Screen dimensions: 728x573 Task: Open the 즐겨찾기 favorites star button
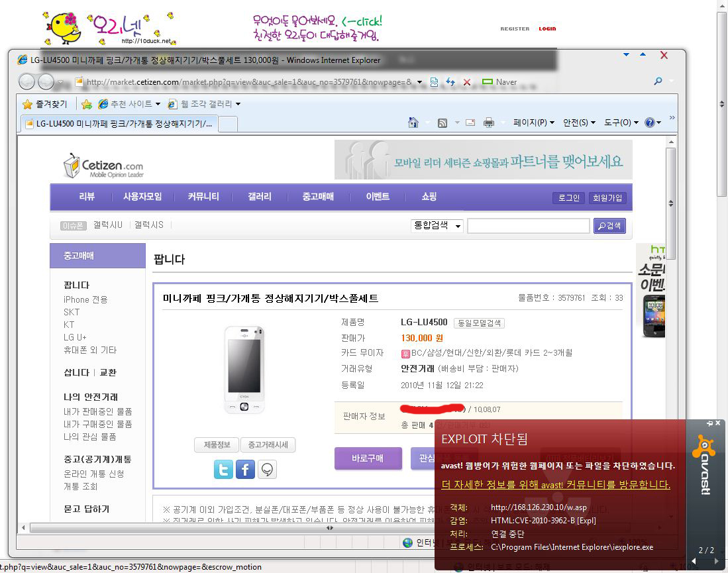(45, 104)
